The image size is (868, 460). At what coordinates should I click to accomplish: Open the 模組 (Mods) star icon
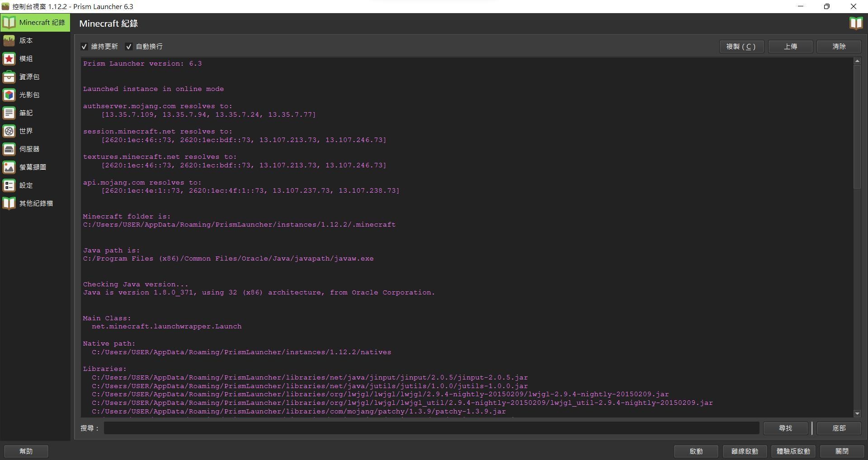pyautogui.click(x=9, y=59)
